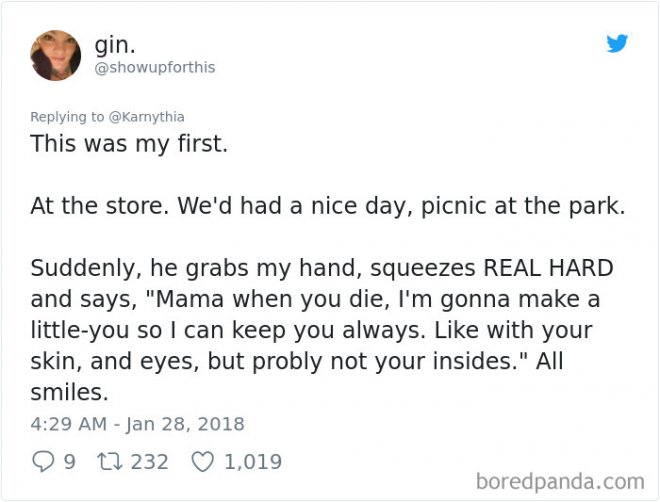Open the @showupforthis handle
The width and height of the screenshot is (660, 502).
click(x=155, y=68)
